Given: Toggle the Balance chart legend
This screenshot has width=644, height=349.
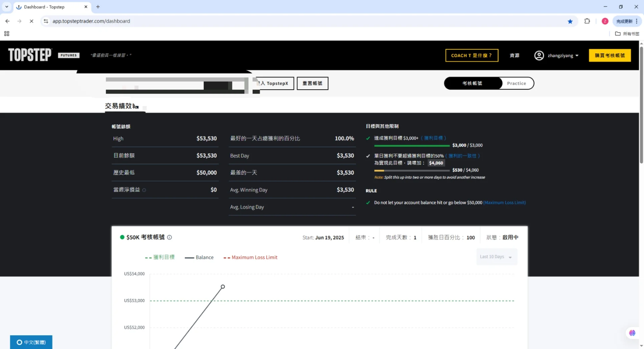Looking at the screenshot, I should 199,257.
